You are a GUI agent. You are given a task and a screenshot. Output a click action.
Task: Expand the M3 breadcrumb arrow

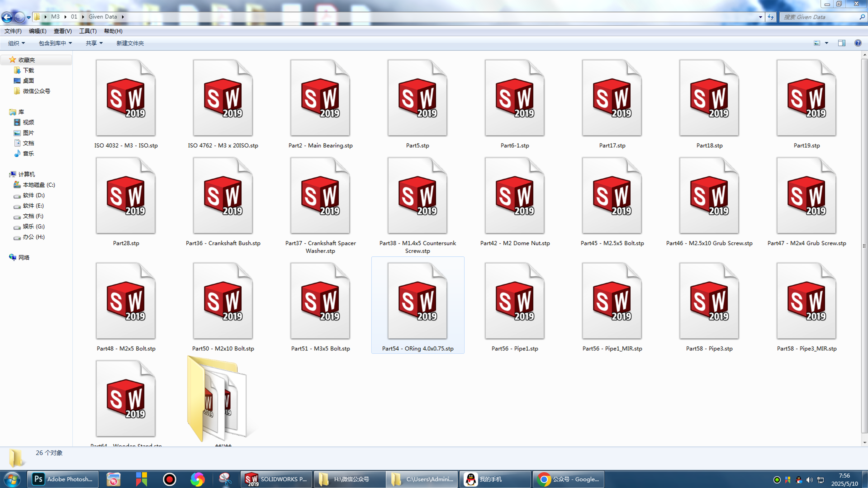coord(65,17)
